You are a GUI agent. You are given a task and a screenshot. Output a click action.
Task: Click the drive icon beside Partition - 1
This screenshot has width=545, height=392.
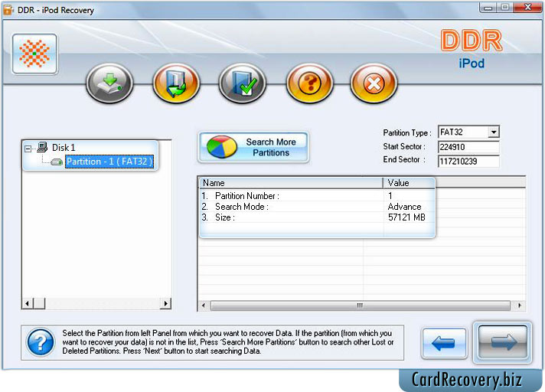point(57,162)
